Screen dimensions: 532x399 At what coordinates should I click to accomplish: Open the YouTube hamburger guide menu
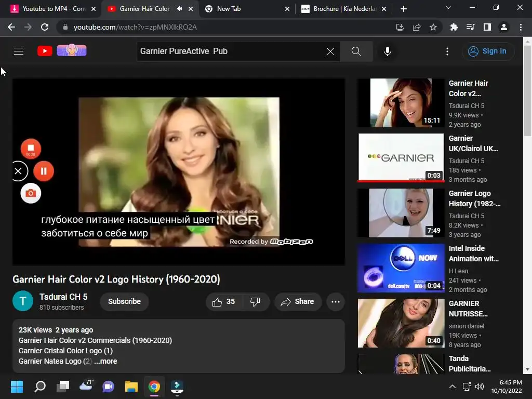[x=19, y=51]
